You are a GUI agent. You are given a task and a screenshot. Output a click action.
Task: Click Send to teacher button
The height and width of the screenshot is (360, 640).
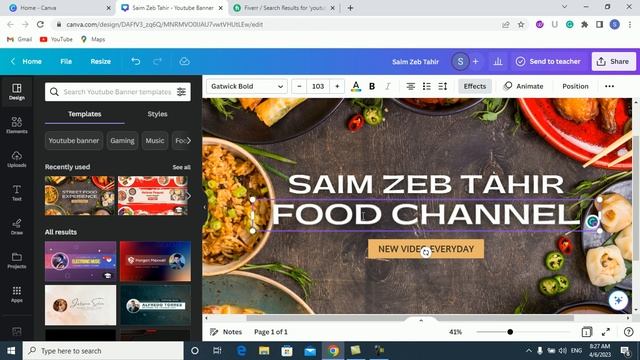[x=548, y=61]
